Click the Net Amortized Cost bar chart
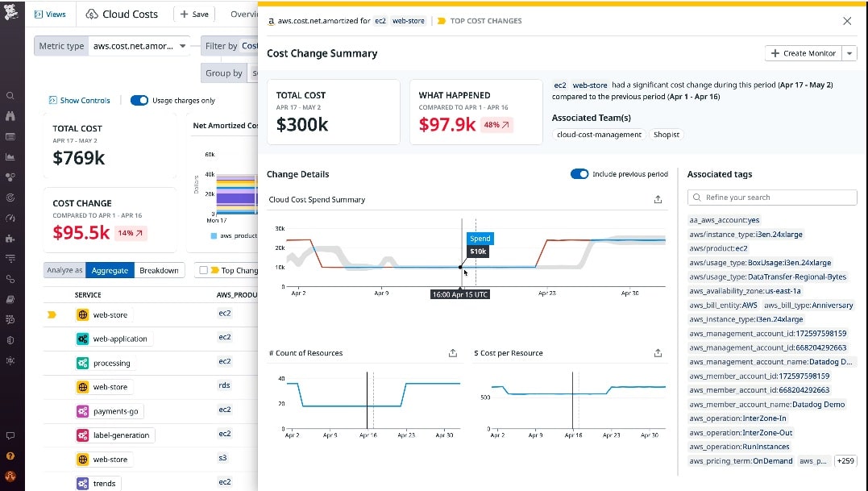868x491 pixels. coord(236,195)
